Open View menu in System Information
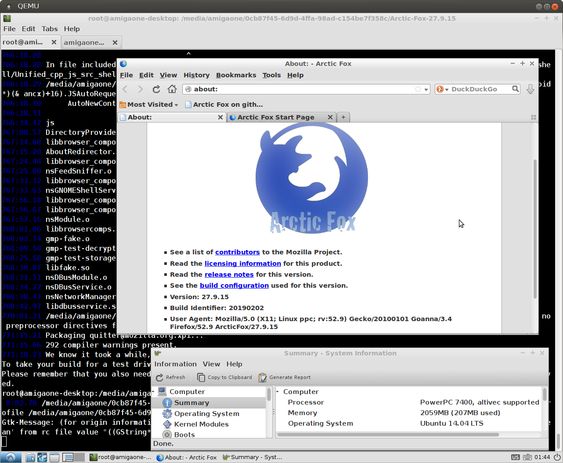Screen dimensions: 563x463 click(x=211, y=364)
